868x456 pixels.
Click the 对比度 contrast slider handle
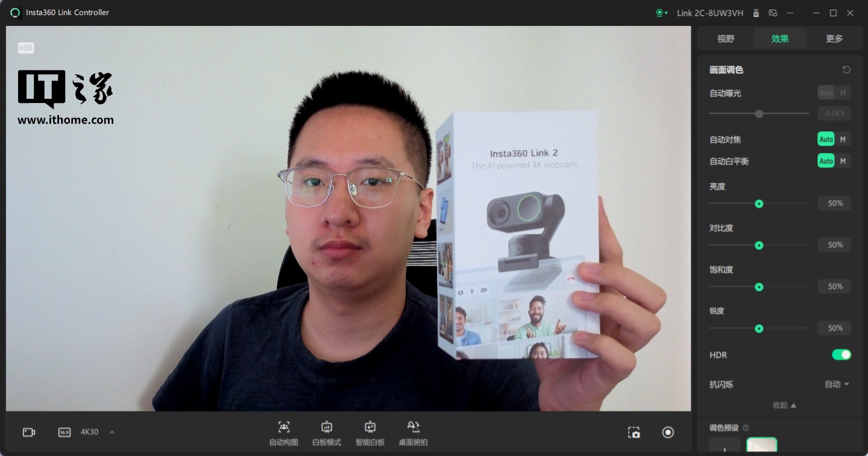click(x=759, y=245)
